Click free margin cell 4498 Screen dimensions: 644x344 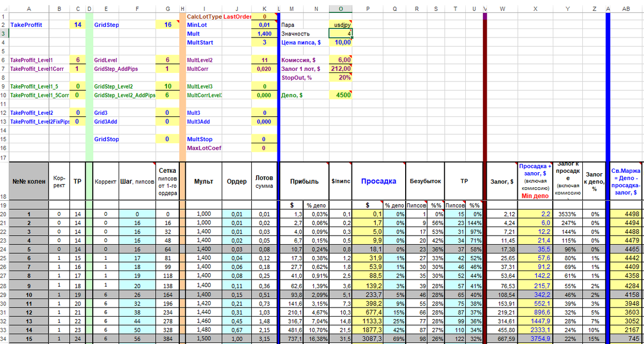(x=626, y=214)
